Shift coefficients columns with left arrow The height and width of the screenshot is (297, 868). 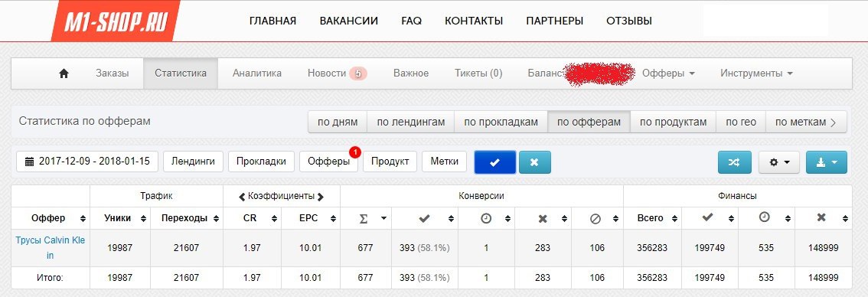241,196
